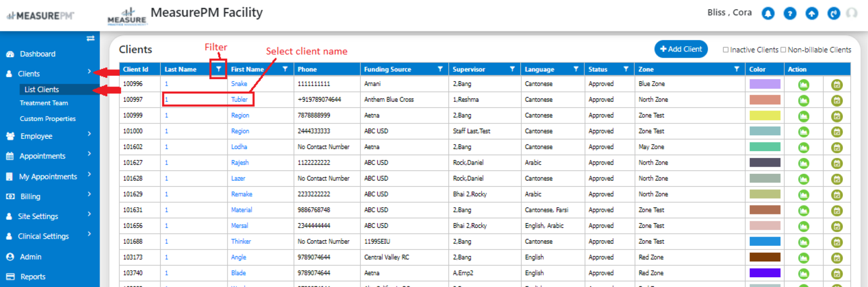Click the phone call icon in header
868x287 pixels.
click(x=834, y=13)
